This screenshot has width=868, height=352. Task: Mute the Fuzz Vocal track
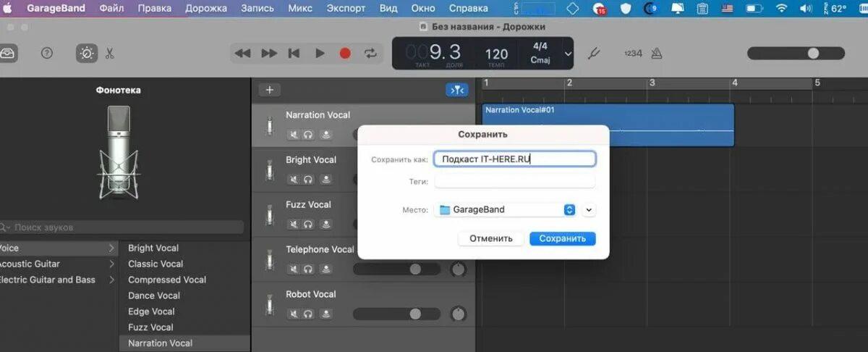click(294, 225)
